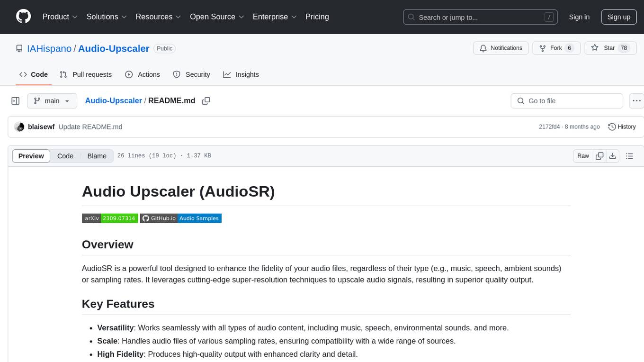Switch to the Actions tab
Viewport: 644px width, 362px height.
pos(143,74)
